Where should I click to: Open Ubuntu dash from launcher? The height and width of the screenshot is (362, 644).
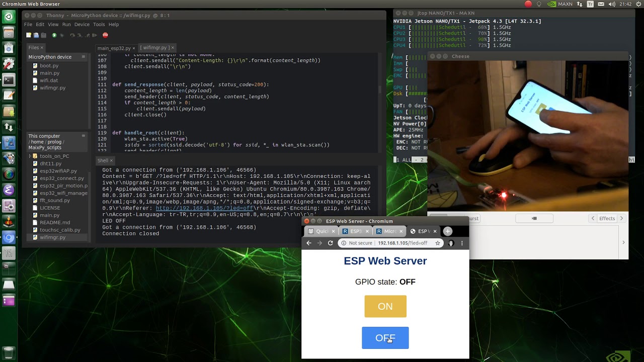click(9, 17)
